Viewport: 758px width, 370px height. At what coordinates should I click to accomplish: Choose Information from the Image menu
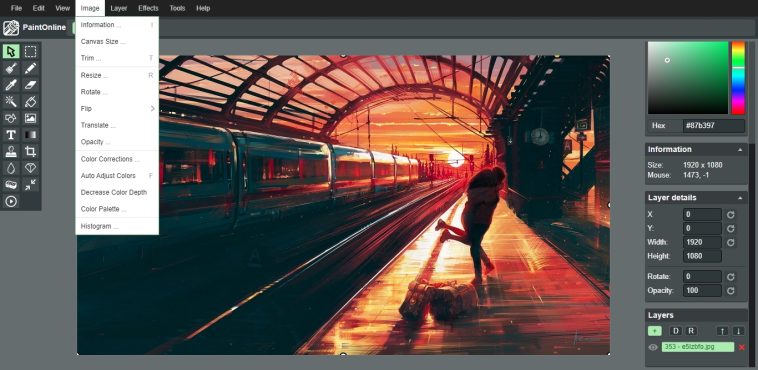[117, 25]
